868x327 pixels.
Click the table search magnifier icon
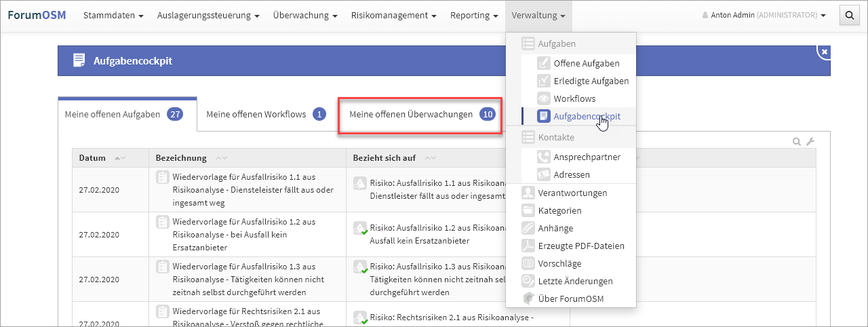point(797,142)
